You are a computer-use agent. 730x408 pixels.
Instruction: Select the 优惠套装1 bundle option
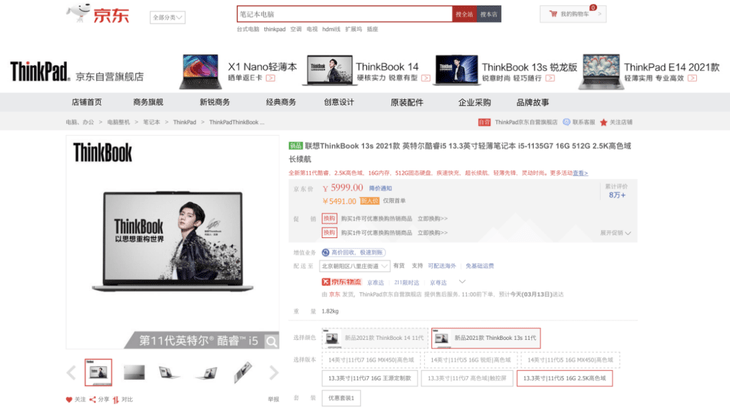point(341,398)
